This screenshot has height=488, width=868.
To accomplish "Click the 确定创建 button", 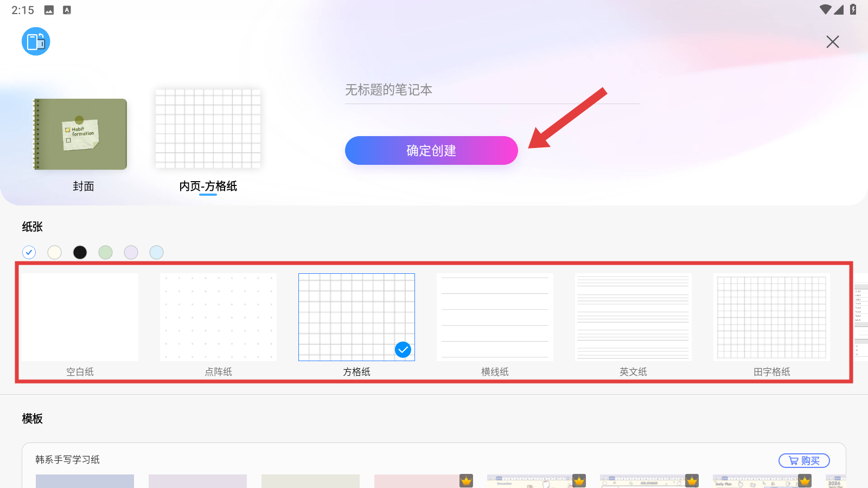I will coord(431,151).
